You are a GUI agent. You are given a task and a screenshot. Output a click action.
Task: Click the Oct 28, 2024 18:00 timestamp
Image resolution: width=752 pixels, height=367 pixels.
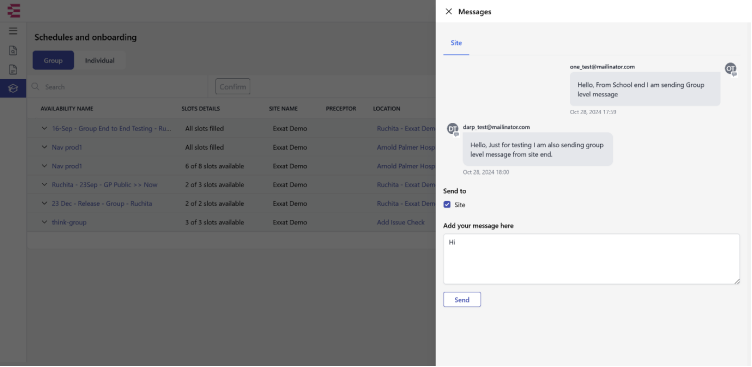click(x=486, y=172)
